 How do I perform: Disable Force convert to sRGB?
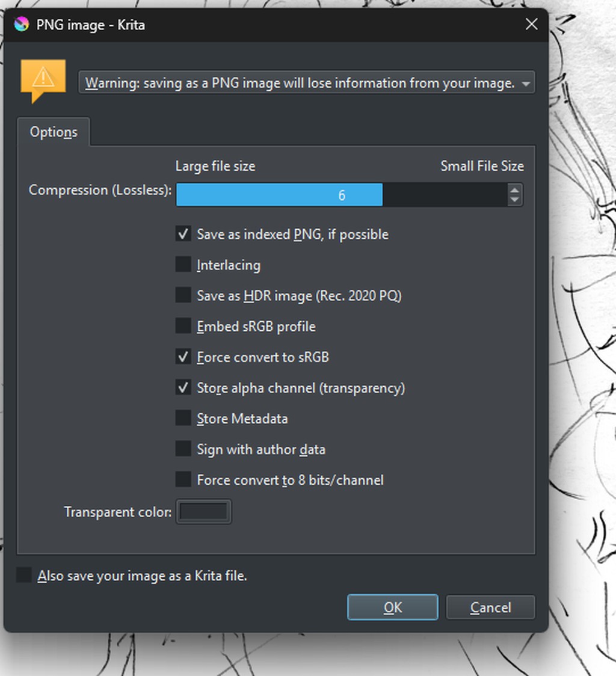pyautogui.click(x=183, y=357)
